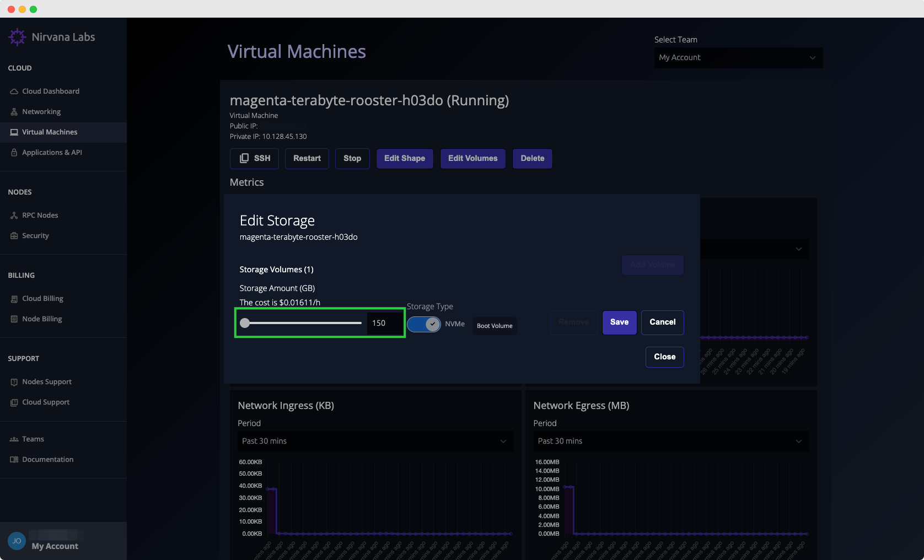This screenshot has height=560, width=924.
Task: Go to Node Billing page
Action: [42, 319]
